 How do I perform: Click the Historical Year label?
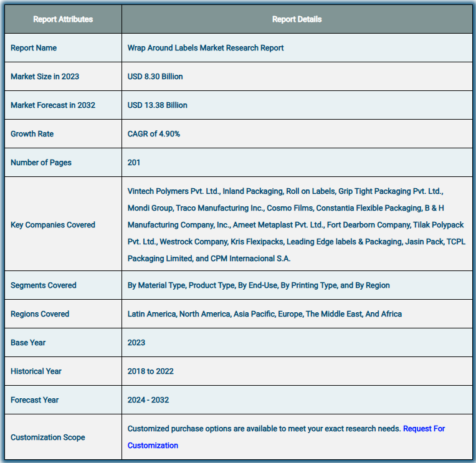(36, 371)
